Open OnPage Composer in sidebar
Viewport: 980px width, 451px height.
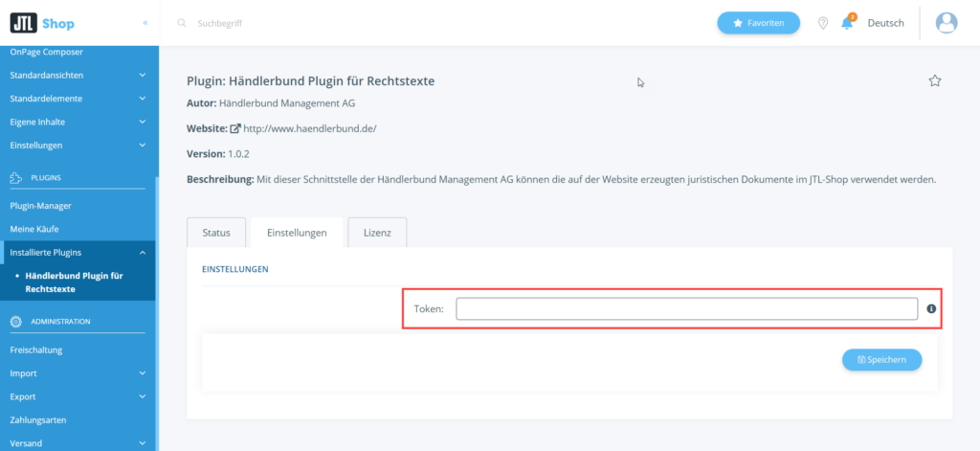tap(46, 52)
